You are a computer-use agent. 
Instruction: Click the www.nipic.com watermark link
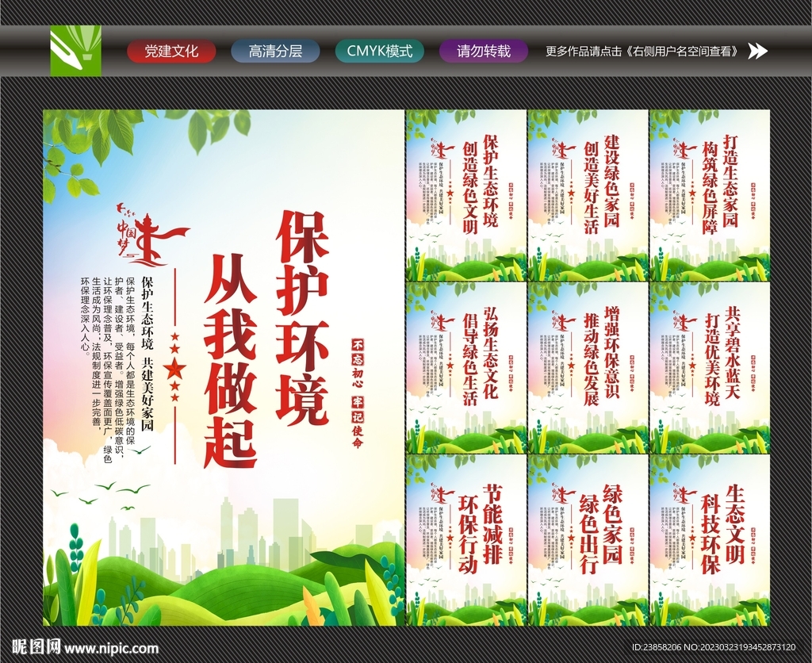pyautogui.click(x=111, y=648)
